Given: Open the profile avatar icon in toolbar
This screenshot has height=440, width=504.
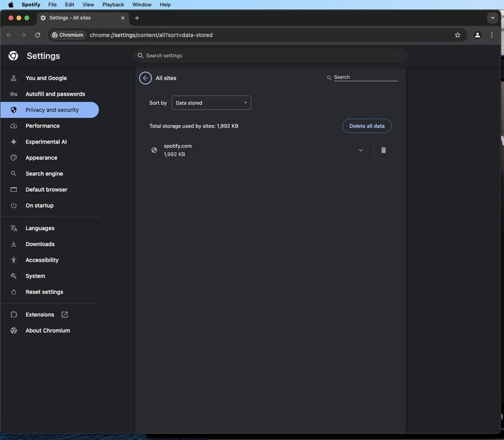Looking at the screenshot, I should coord(478,35).
